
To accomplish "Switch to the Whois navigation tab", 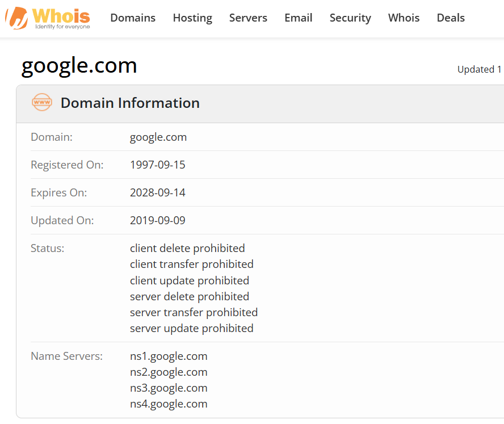I will pos(404,18).
